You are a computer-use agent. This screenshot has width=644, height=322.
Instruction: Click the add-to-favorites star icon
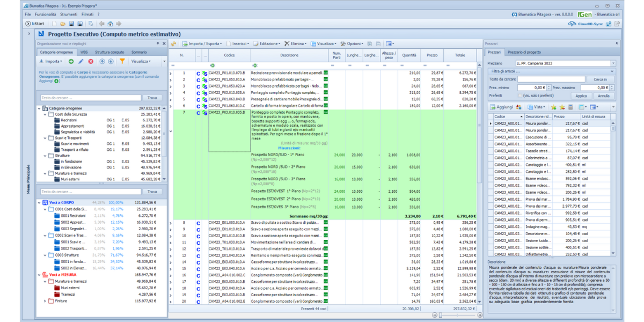pos(554,107)
